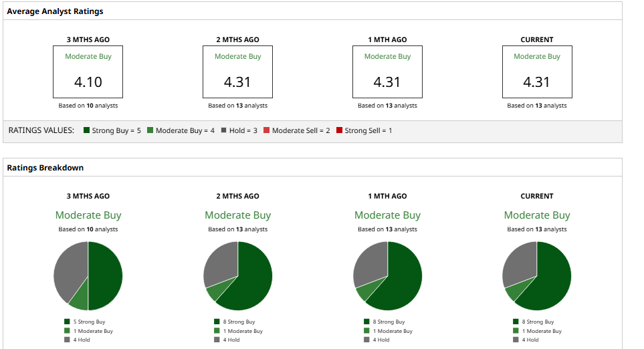Click the 5 Strong Buy legend swatch under 3 MTHS AGO pie
644x349 pixels.
point(68,322)
